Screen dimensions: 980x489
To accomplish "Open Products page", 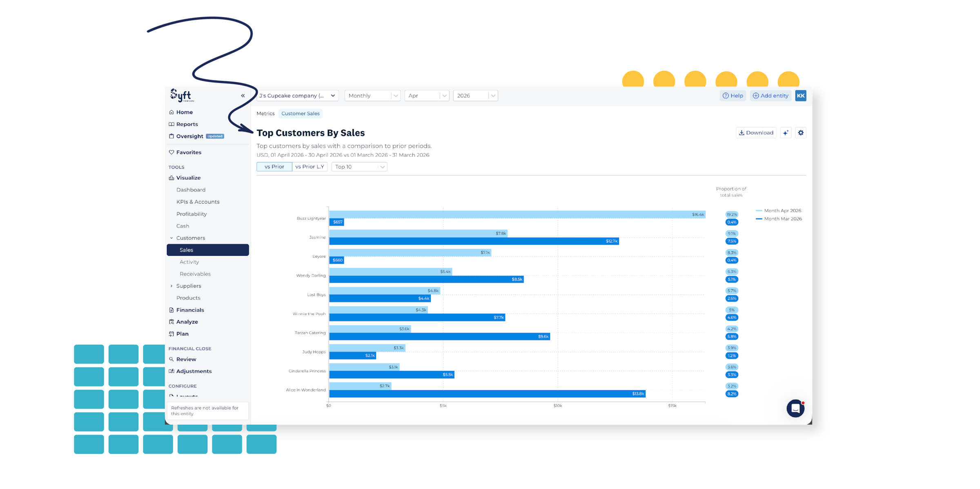I will tap(188, 298).
